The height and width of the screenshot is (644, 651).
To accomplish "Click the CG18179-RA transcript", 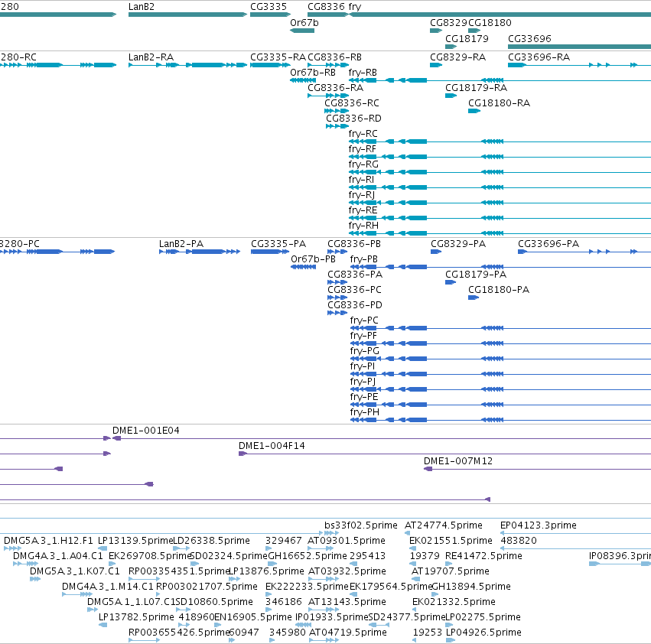I will 451,96.
